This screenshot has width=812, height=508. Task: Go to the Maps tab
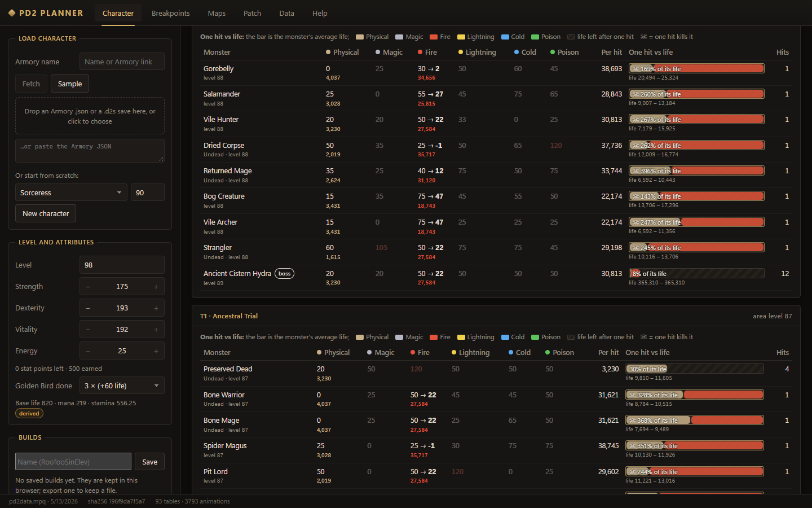[217, 13]
